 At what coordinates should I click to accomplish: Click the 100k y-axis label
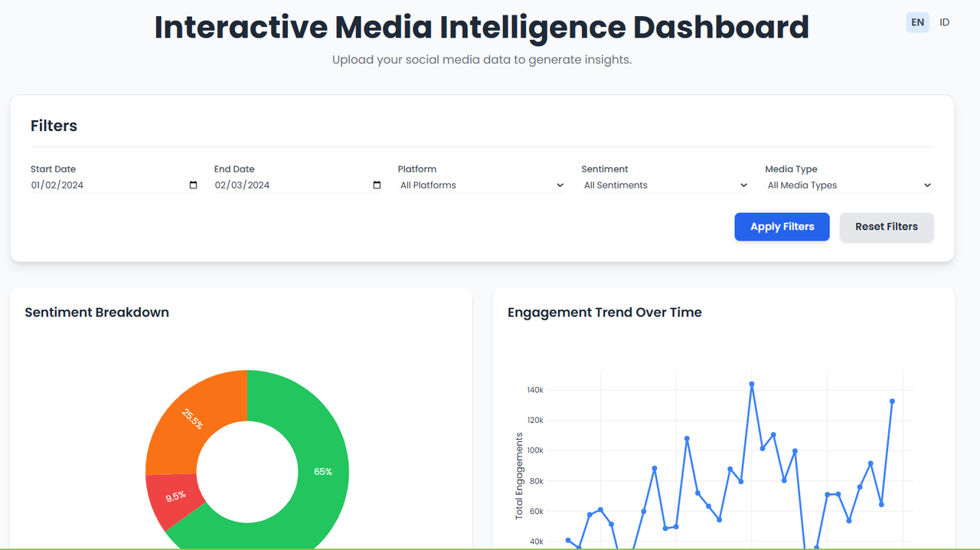pos(534,450)
